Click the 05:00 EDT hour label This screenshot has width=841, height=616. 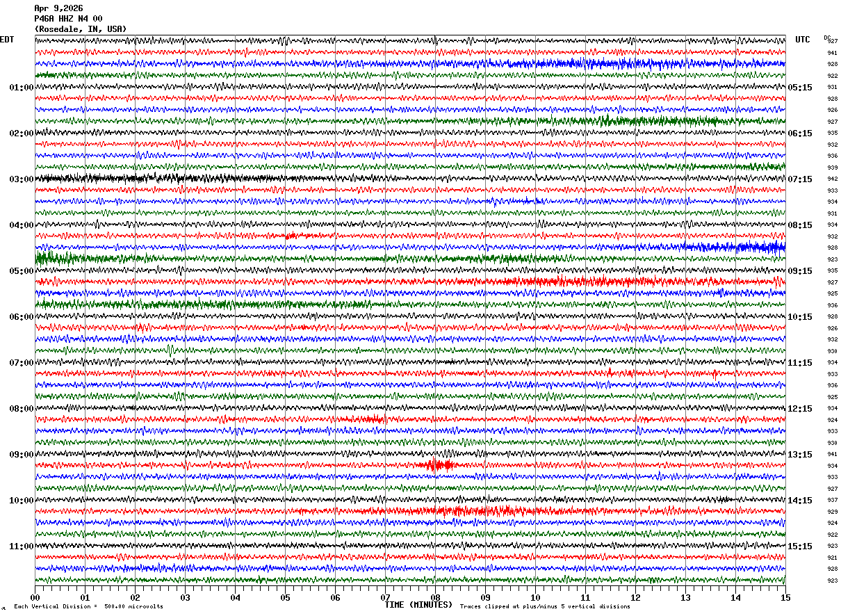coord(22,271)
